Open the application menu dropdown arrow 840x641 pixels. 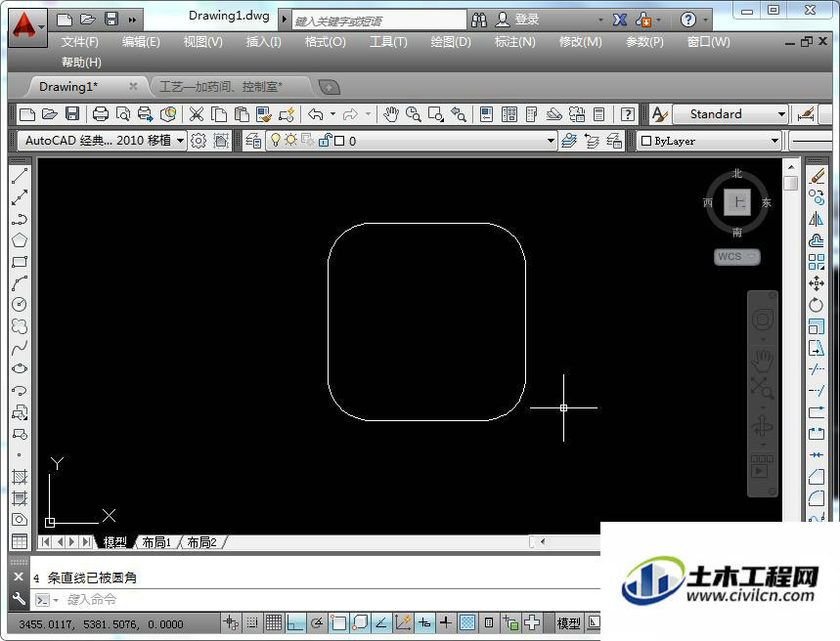point(41,26)
